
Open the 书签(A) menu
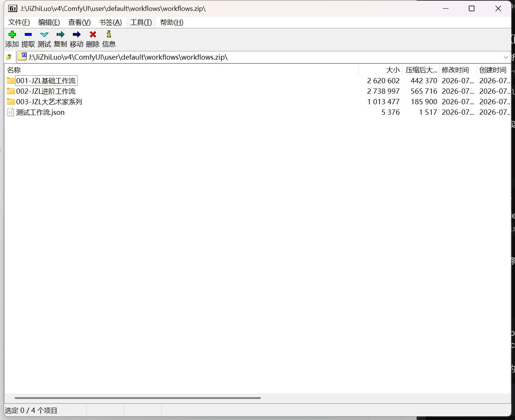pyautogui.click(x=110, y=22)
